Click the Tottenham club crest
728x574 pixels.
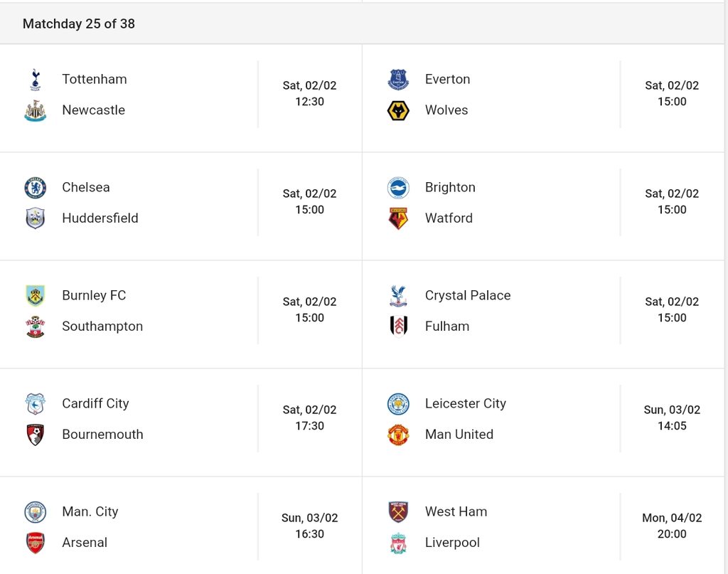click(36, 80)
